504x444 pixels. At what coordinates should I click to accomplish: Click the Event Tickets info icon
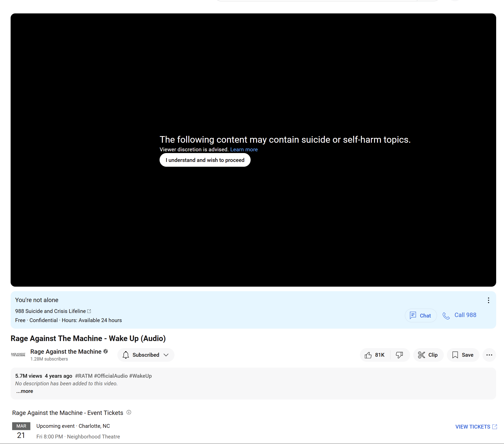pos(129,412)
